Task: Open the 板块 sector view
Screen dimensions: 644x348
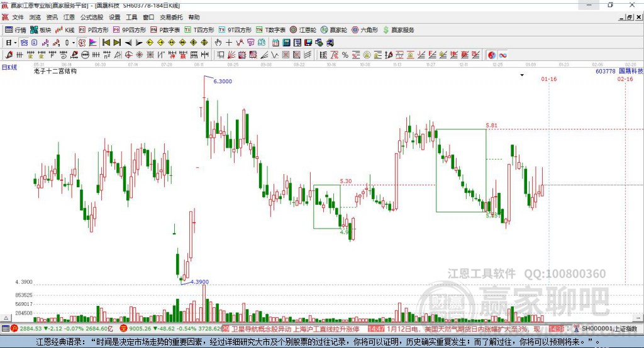Action: (40, 30)
